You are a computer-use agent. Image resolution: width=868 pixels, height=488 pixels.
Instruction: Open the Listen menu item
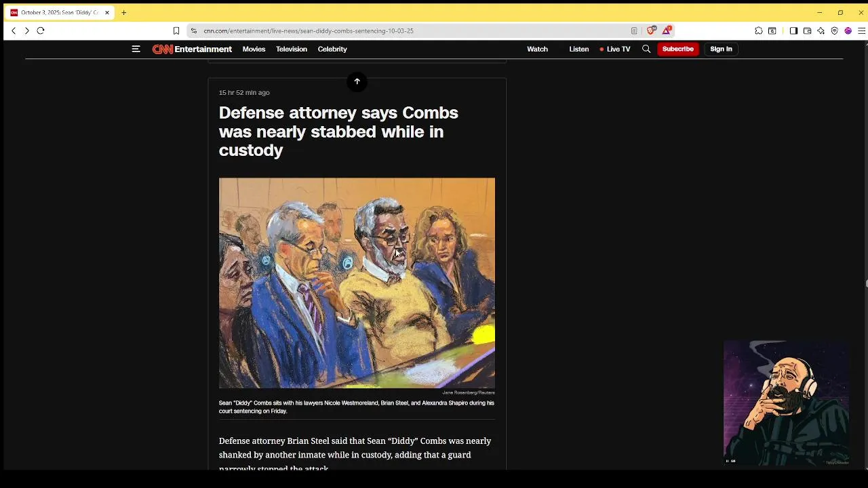point(579,49)
